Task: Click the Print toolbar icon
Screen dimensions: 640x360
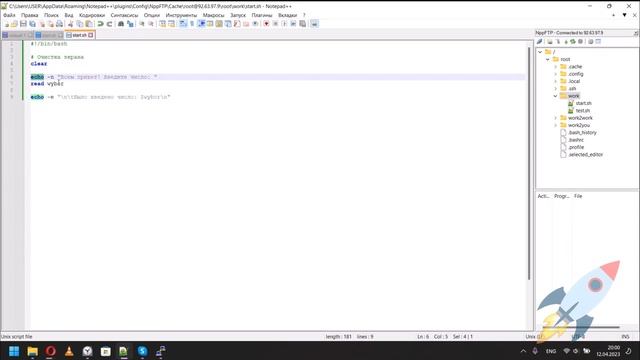Action: point(60,24)
